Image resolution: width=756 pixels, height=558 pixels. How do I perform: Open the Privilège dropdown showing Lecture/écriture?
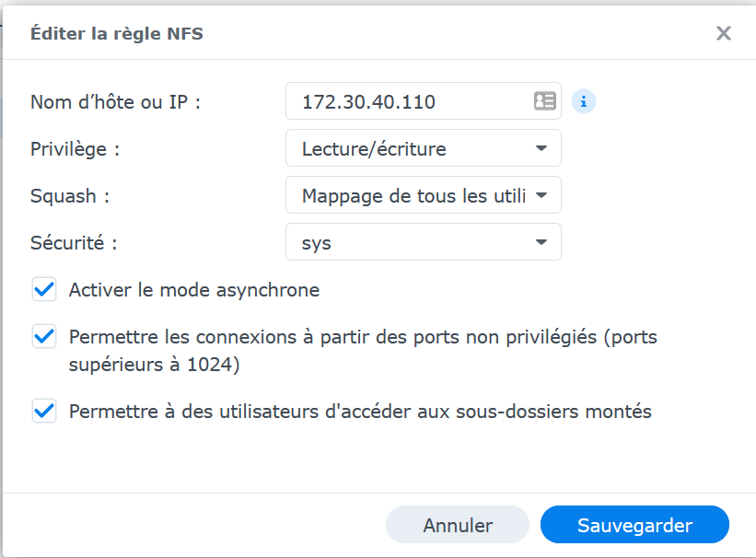click(423, 148)
